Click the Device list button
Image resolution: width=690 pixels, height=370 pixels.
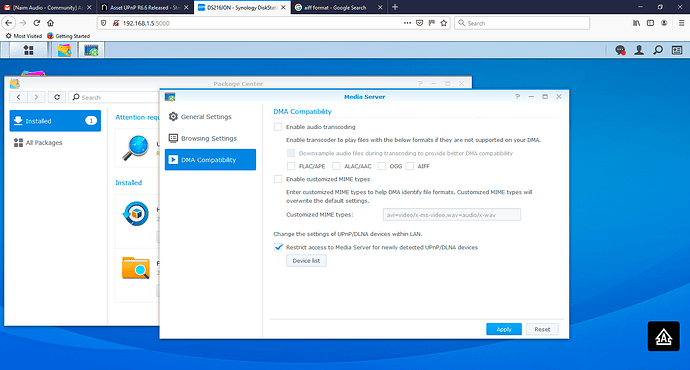[x=306, y=260]
